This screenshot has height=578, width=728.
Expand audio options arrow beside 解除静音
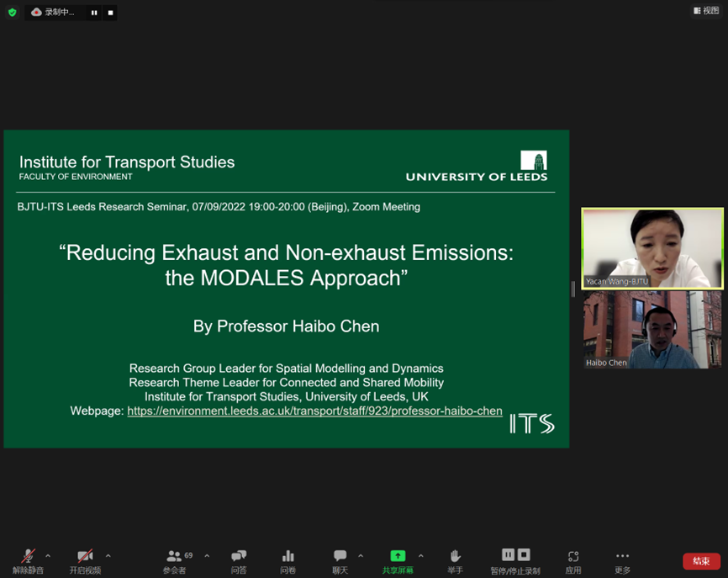[48, 555]
